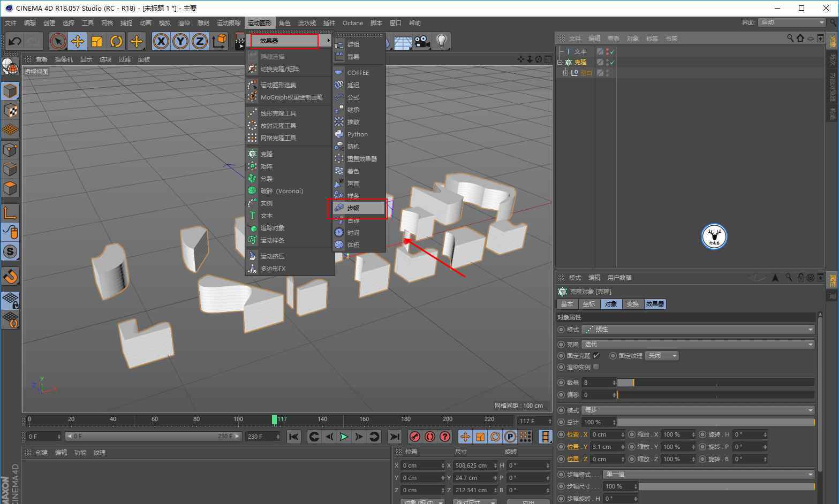Screen dimensions: 839x504
Task: Click Position Y animation dot
Action: pos(561,447)
